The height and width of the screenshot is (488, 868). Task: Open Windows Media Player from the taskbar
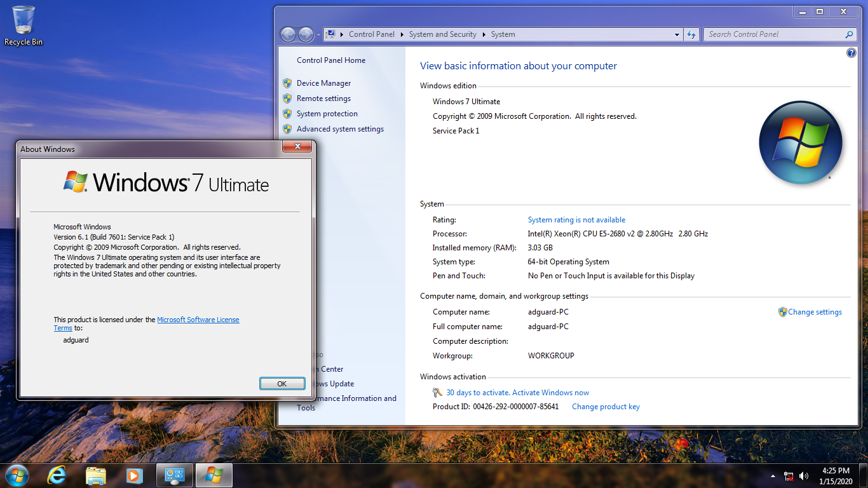pos(134,475)
